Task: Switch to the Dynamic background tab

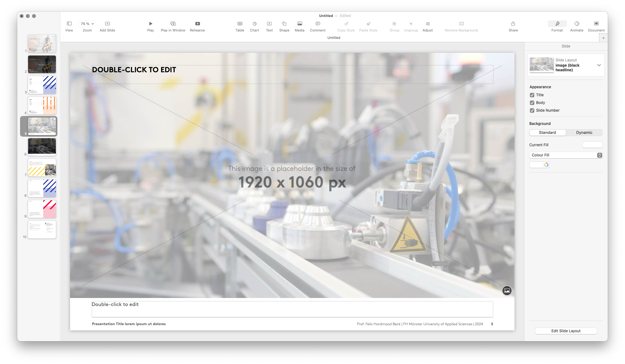Action: [584, 133]
